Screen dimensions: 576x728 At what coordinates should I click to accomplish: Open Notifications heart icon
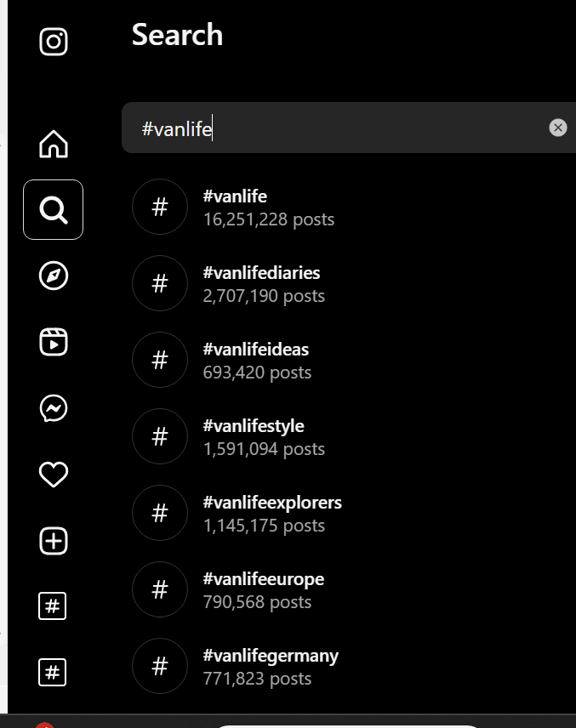click(x=54, y=475)
